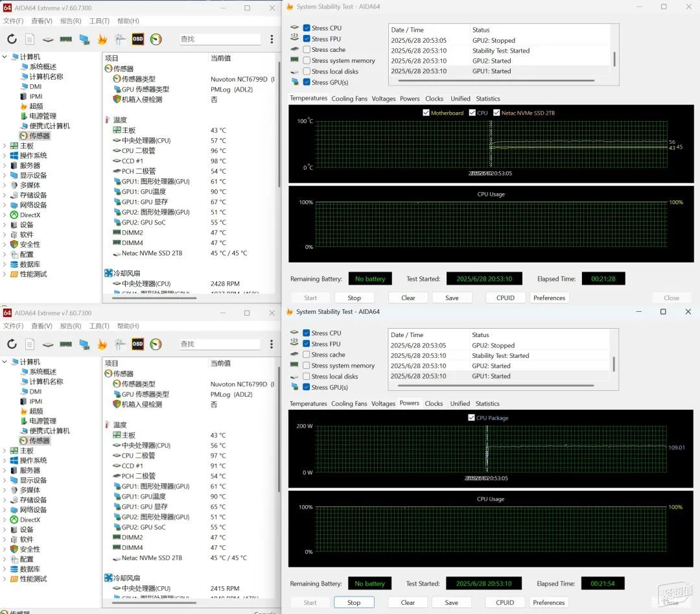Click Refresh icon in lower AIDA64 Extreme toolbar
This screenshot has height=614, width=700.
[12, 344]
